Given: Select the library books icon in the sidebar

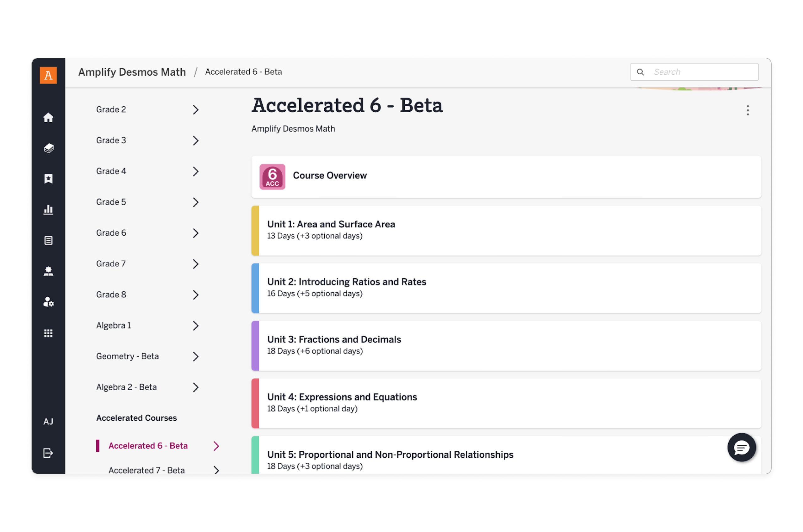Looking at the screenshot, I should 49,148.
